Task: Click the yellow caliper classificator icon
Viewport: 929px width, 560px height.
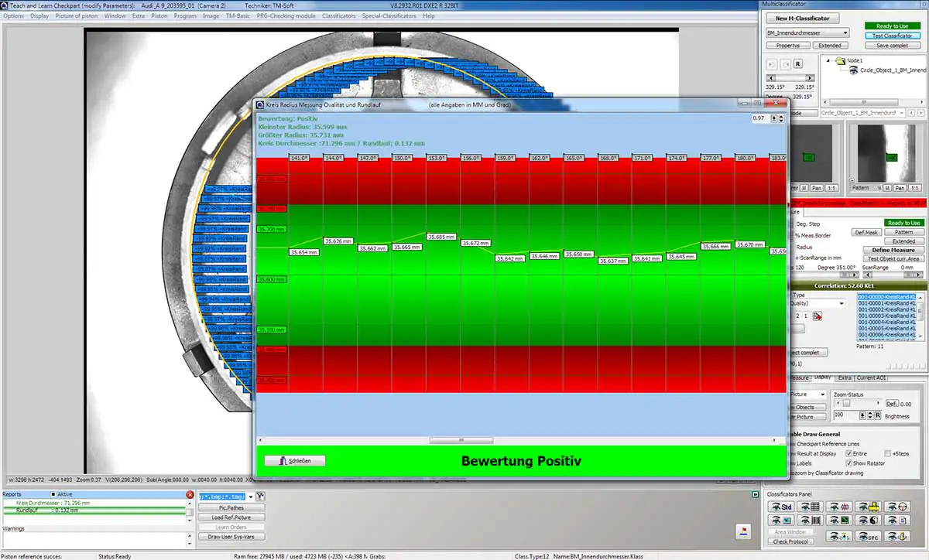Action: (x=868, y=507)
